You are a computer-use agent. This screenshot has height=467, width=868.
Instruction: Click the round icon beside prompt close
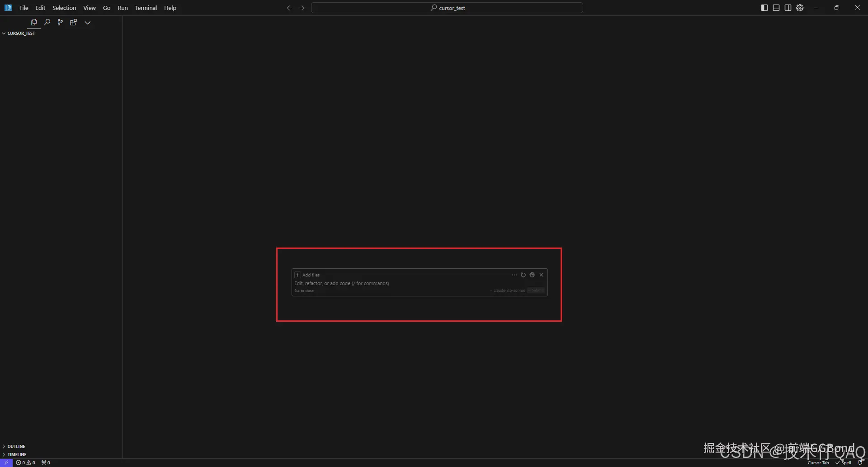[x=532, y=275]
